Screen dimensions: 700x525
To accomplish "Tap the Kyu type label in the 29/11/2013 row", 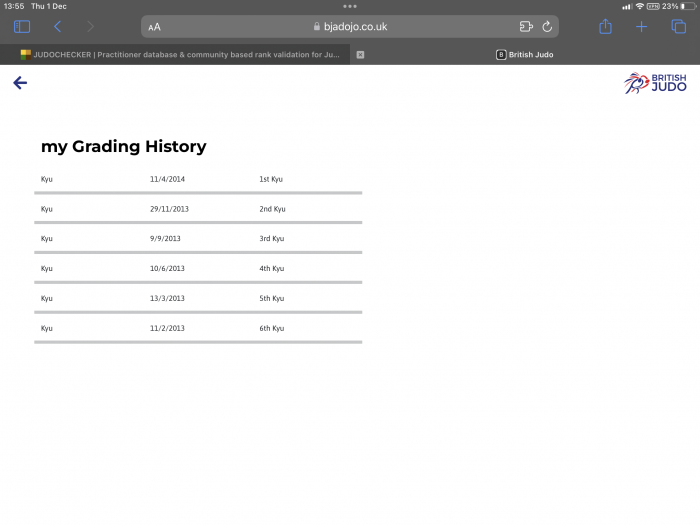I will click(46, 209).
